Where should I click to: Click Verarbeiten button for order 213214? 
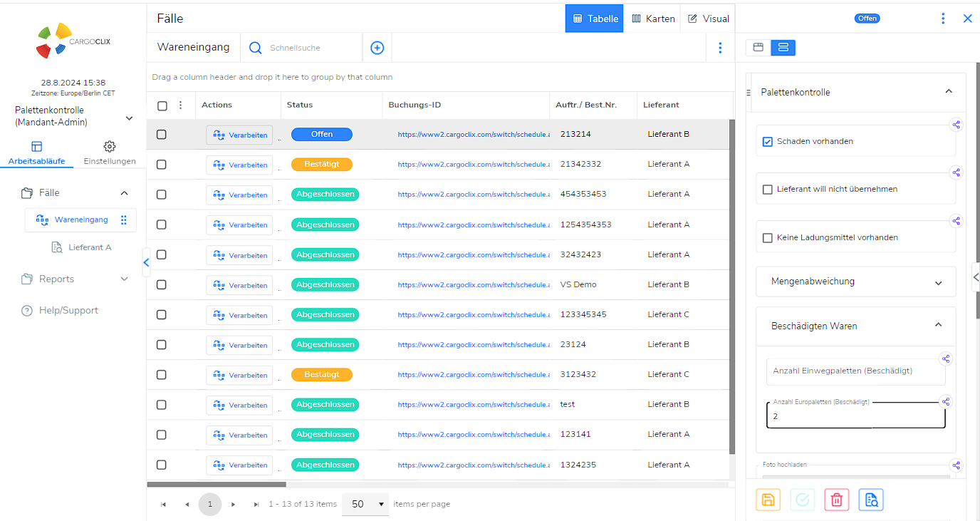(239, 135)
